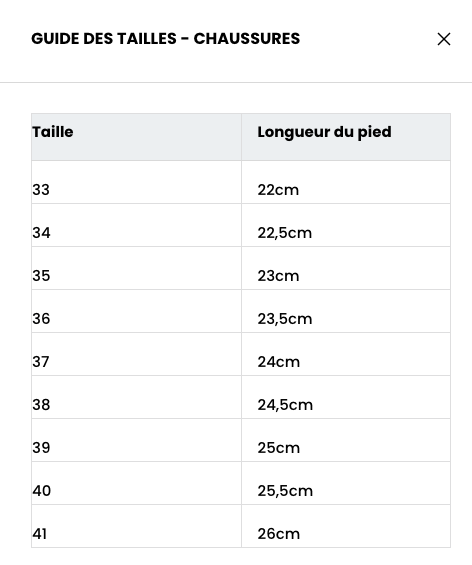Click the 23cm length value
The width and height of the screenshot is (472, 565).
[278, 276]
